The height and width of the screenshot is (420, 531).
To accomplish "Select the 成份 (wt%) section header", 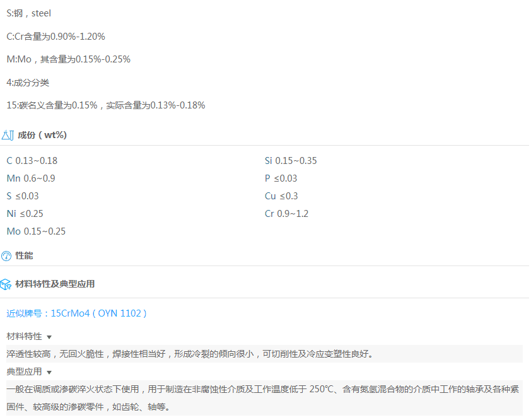I will pyautogui.click(x=42, y=135).
